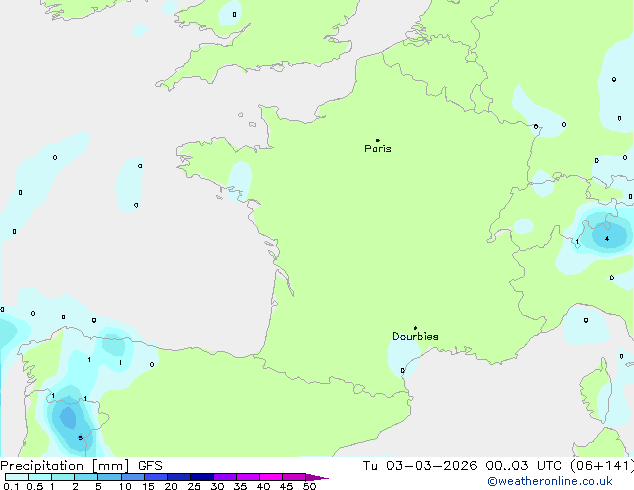
Task: Click the legend scale label '0.1'
Action: (11, 486)
